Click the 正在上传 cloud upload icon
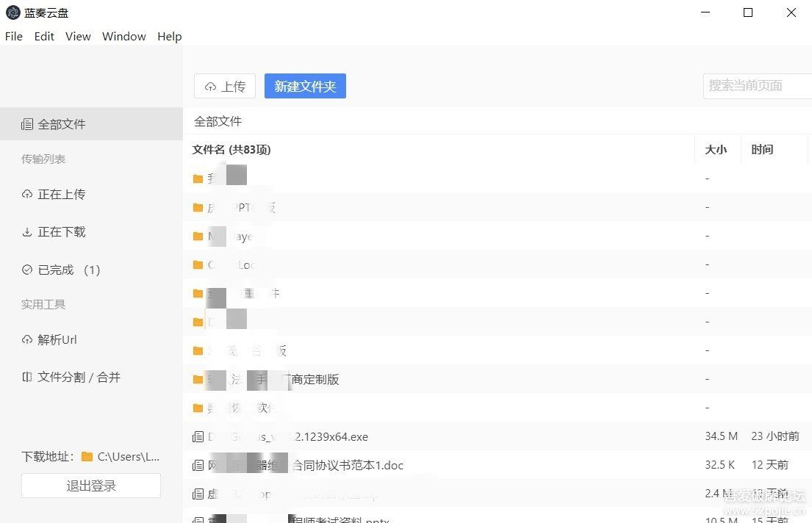 27,194
